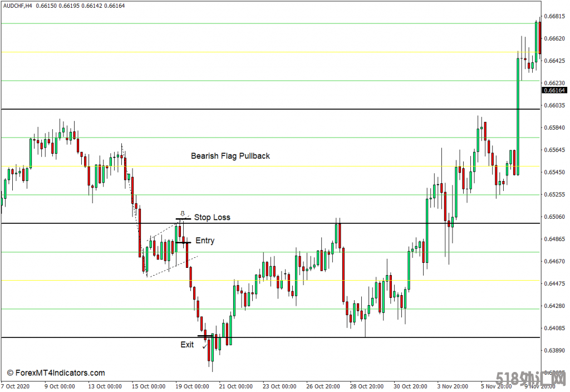Click the 0.66620 price axis label
The width and height of the screenshot is (570, 392).
[555, 38]
